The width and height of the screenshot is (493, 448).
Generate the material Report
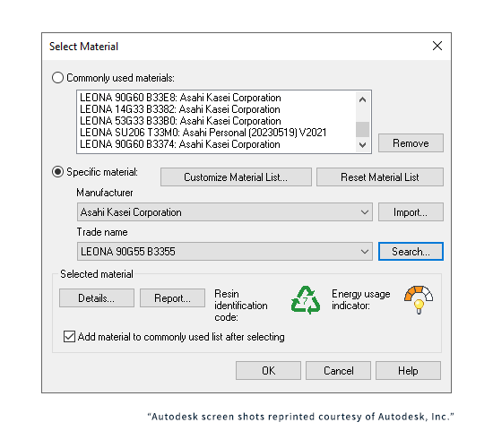(x=172, y=298)
